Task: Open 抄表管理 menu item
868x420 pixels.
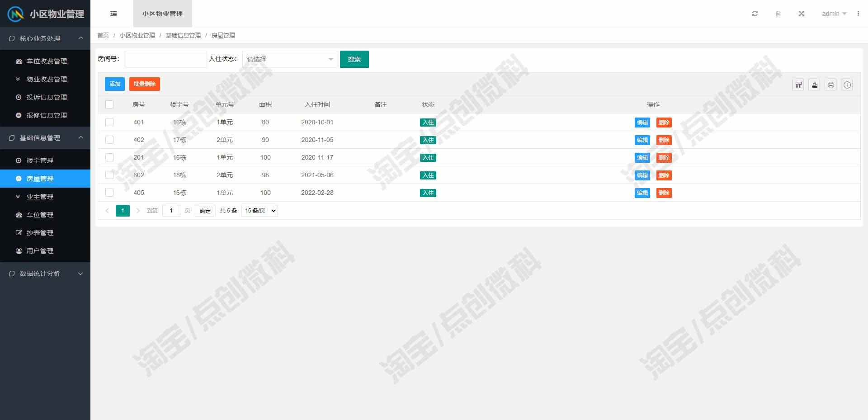Action: (45, 233)
